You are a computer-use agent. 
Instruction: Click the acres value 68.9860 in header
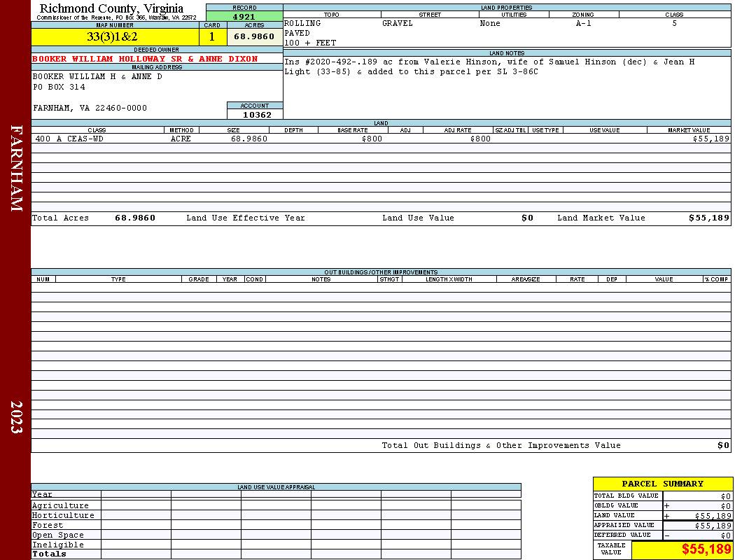pyautogui.click(x=254, y=36)
